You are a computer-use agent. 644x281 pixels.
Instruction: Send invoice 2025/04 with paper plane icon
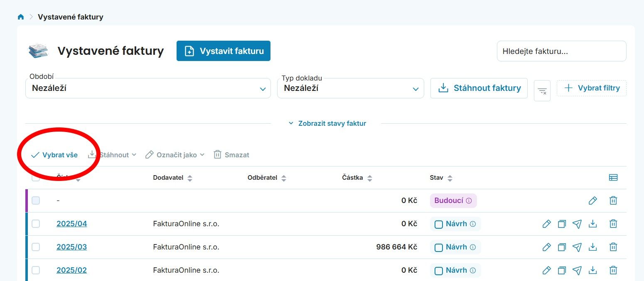point(577,224)
